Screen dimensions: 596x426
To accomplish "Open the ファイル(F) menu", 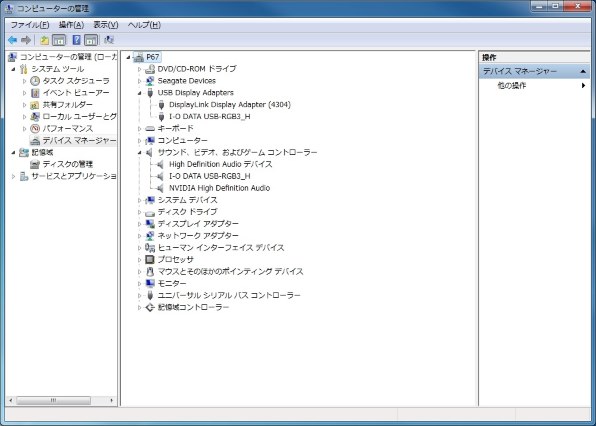I will coord(30,25).
